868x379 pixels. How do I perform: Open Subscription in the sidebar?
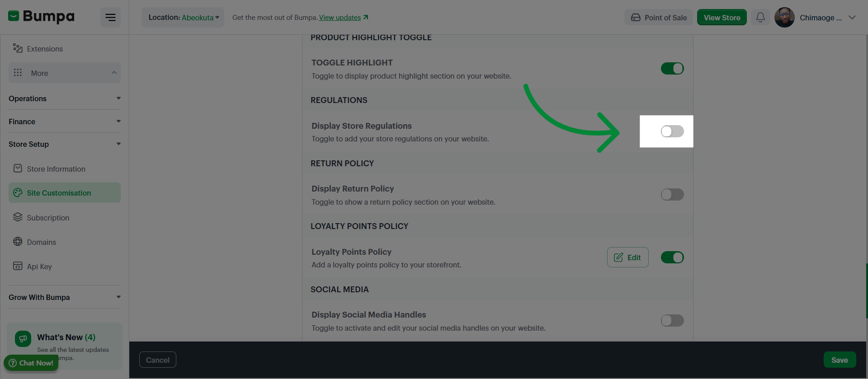coord(65,217)
